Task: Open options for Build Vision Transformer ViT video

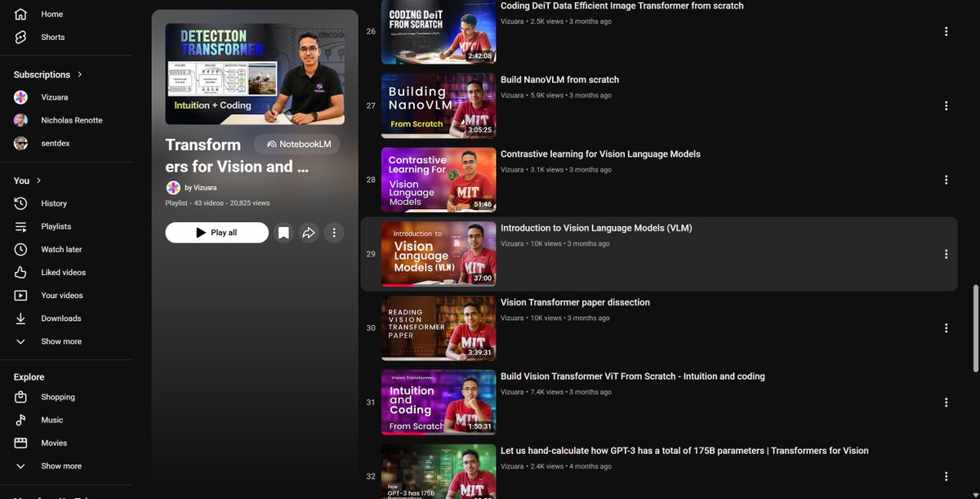Action: (946, 403)
